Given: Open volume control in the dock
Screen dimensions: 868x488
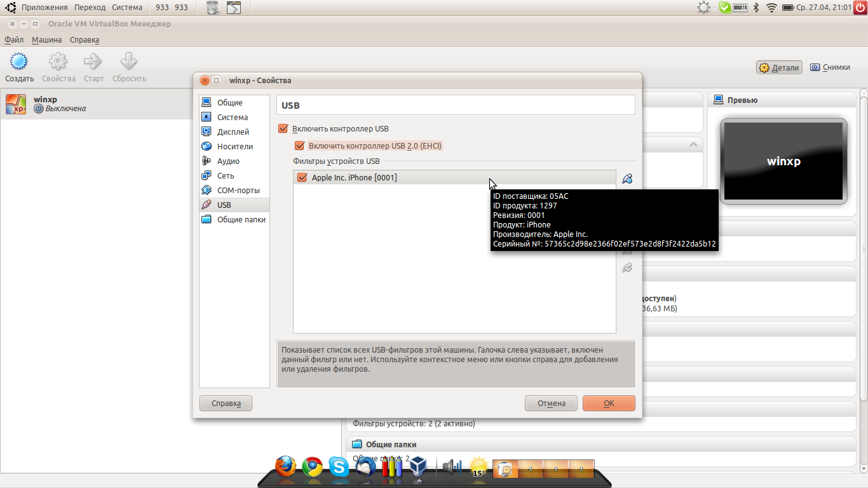Looking at the screenshot, I should [452, 467].
